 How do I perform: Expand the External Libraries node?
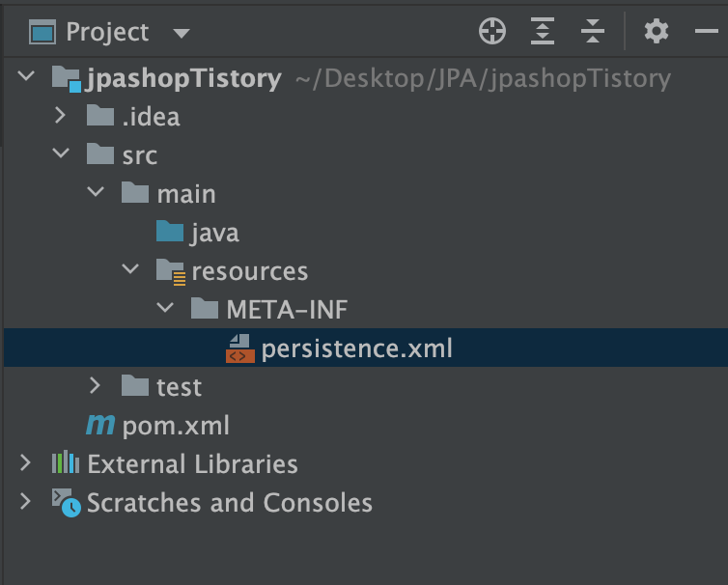25,463
